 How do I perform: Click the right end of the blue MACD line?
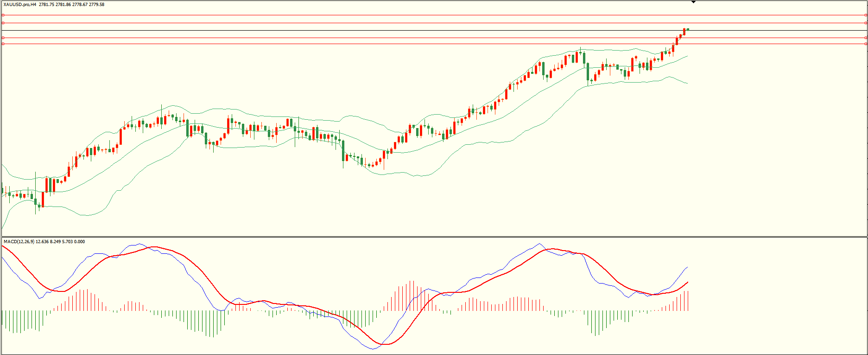pos(687,267)
